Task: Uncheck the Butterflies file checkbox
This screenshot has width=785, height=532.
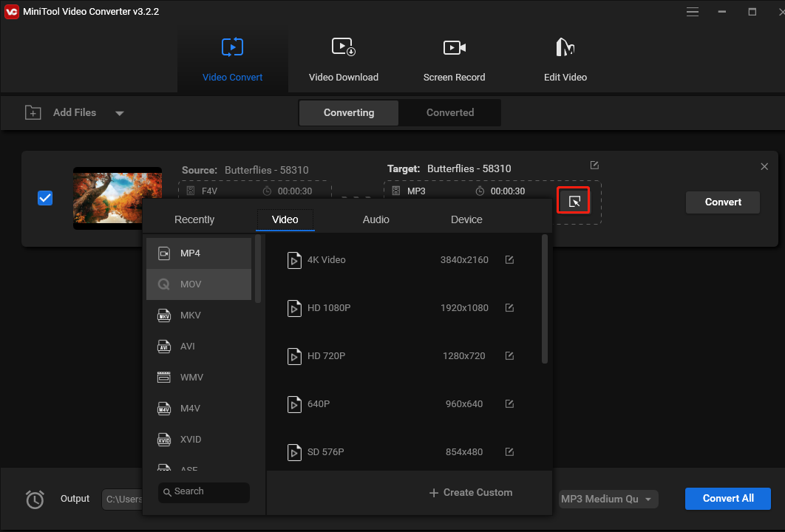Action: click(x=45, y=198)
